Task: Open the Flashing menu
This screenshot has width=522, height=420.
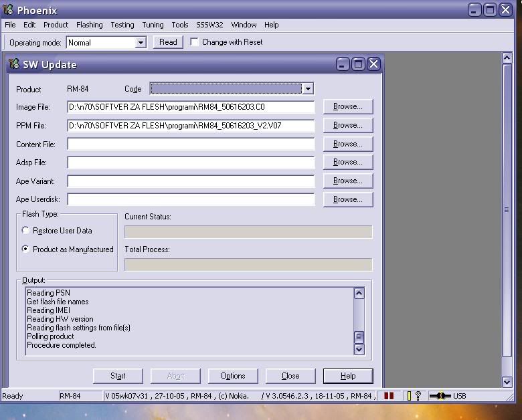Action: (89, 25)
